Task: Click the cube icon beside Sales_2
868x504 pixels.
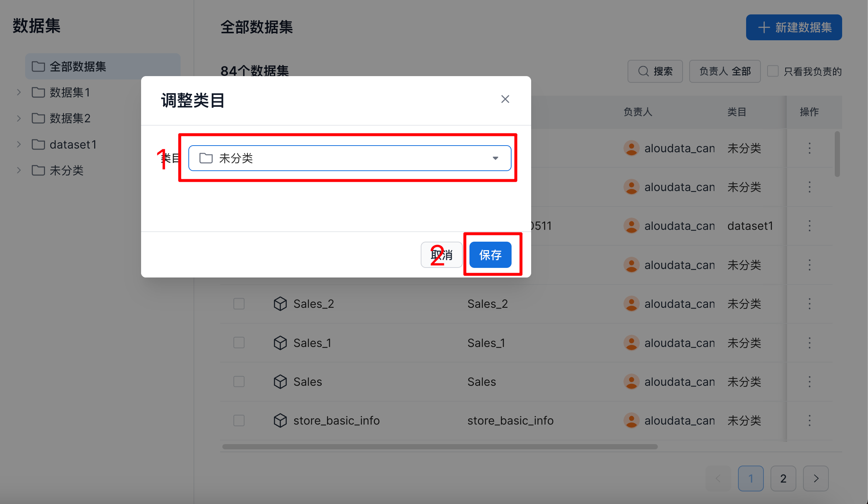Action: (280, 304)
